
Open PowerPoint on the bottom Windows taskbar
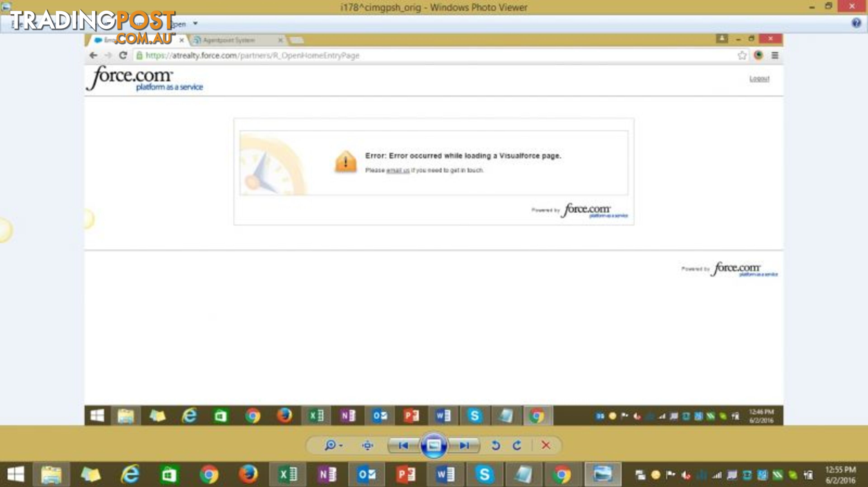(x=406, y=474)
